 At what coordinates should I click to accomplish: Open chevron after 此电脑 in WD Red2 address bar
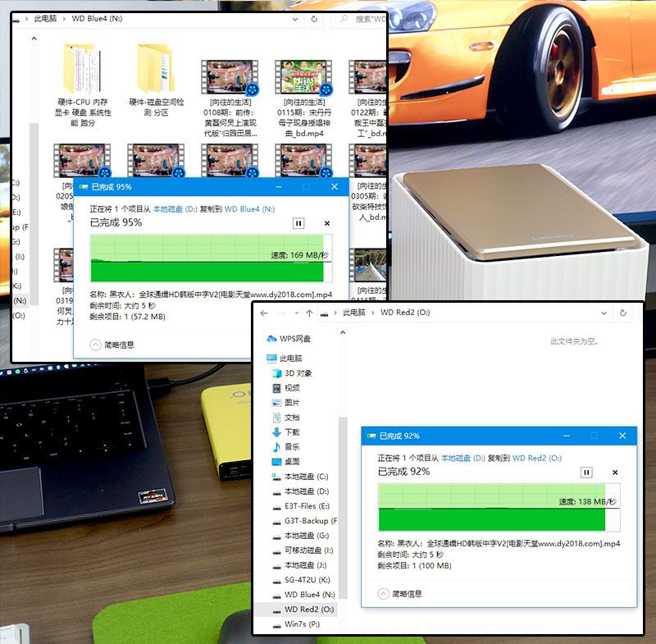click(x=373, y=313)
